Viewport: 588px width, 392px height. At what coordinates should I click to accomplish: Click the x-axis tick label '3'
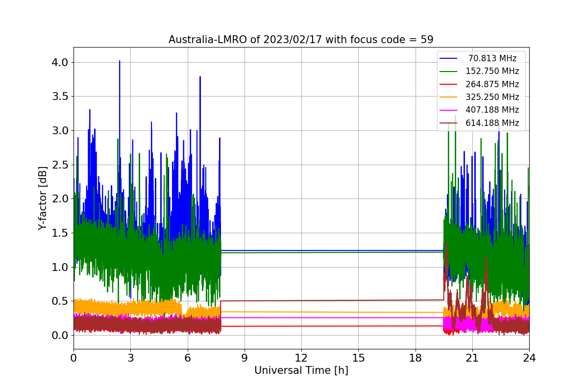point(130,358)
